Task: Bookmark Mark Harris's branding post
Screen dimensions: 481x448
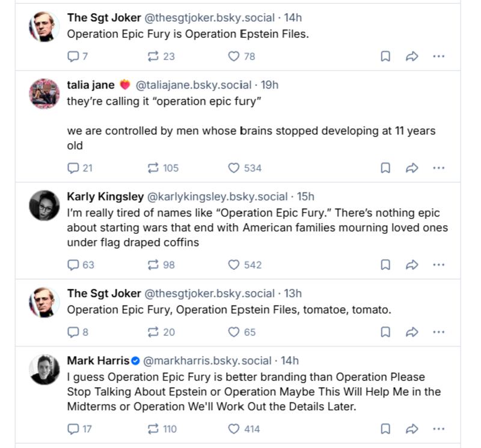Action: click(385, 431)
